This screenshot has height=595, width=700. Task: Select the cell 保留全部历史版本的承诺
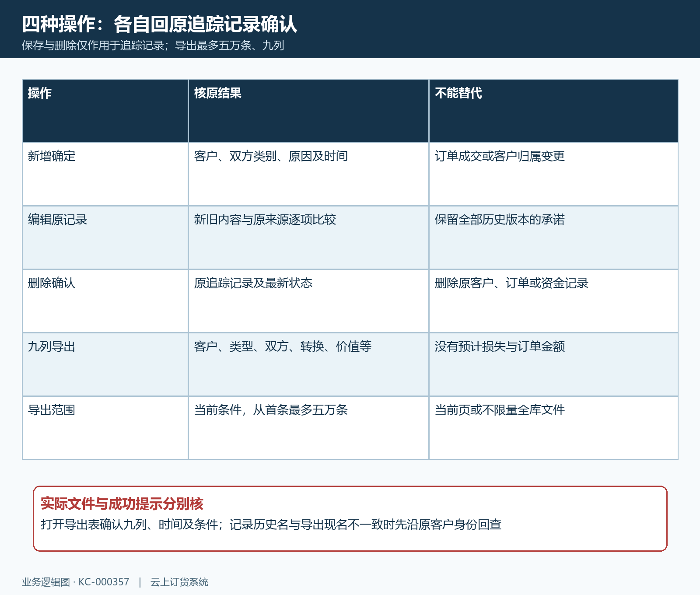(553, 238)
